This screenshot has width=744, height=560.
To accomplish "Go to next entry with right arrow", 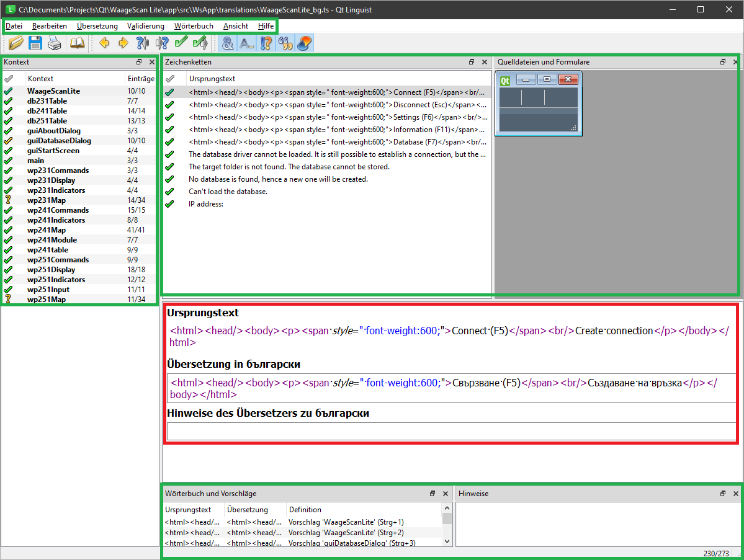I will (123, 43).
